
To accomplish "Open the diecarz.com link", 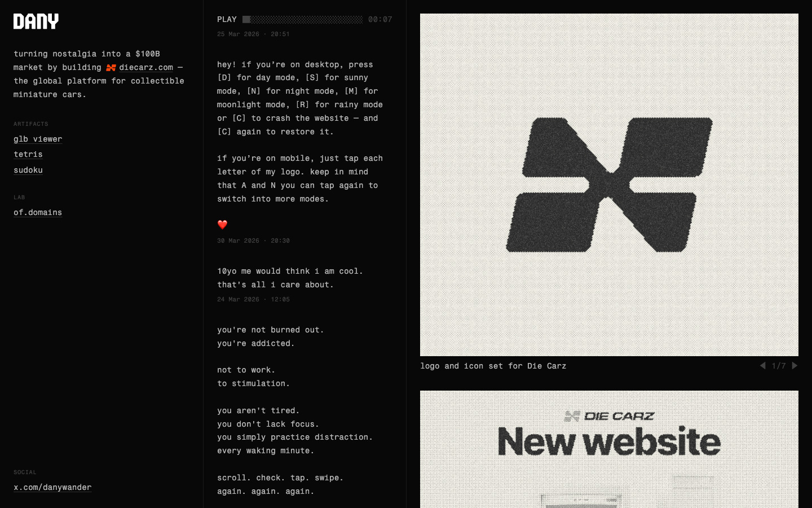I will [146, 67].
